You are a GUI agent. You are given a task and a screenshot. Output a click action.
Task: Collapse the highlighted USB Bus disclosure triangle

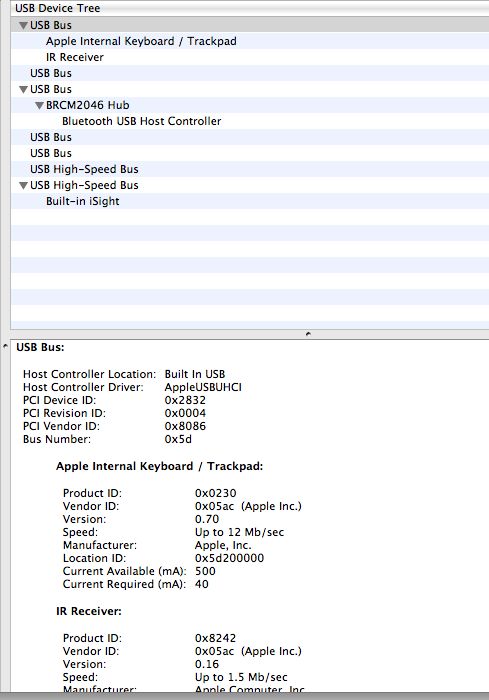pos(24,25)
